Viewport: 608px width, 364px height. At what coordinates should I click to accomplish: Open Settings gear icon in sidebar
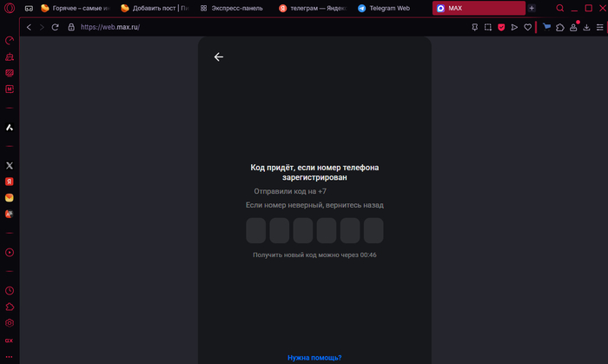(x=10, y=323)
